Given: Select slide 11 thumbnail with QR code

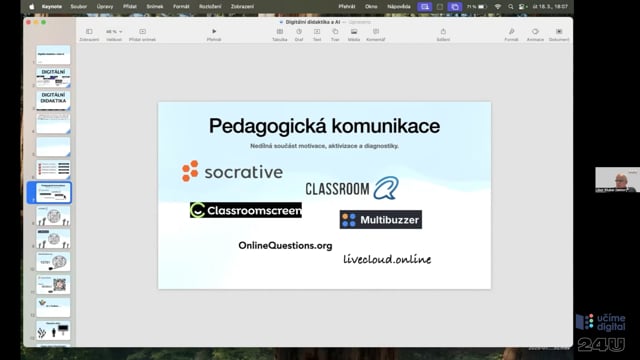Looking at the screenshot, I should pos(53,284).
